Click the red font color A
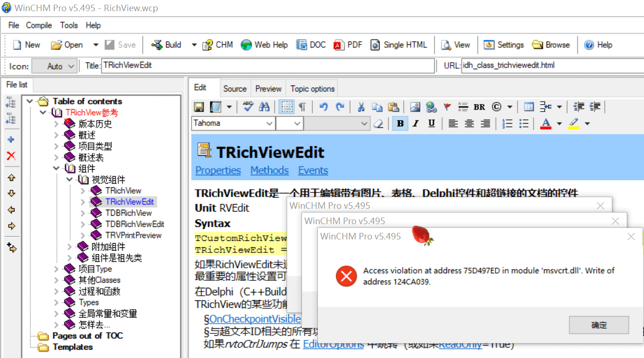 coord(546,123)
